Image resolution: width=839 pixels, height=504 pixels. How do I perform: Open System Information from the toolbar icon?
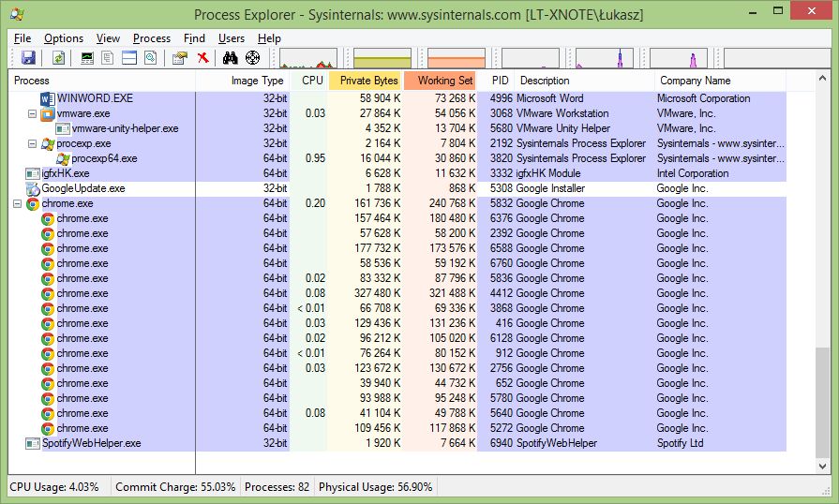pos(86,58)
